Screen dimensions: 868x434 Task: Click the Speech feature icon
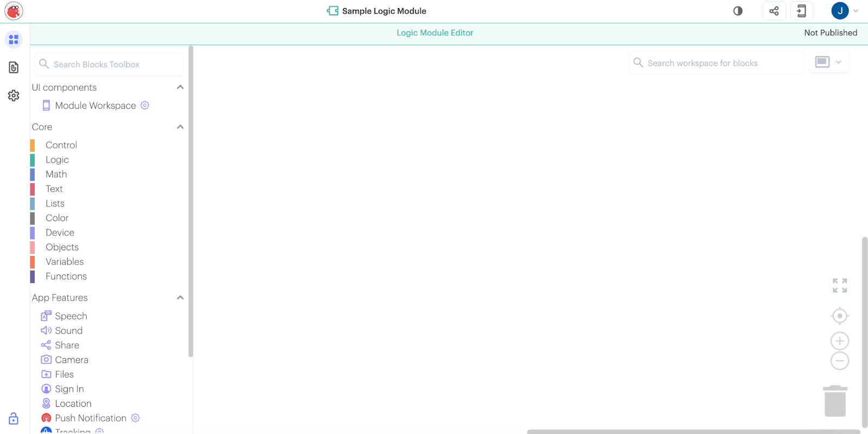46,316
